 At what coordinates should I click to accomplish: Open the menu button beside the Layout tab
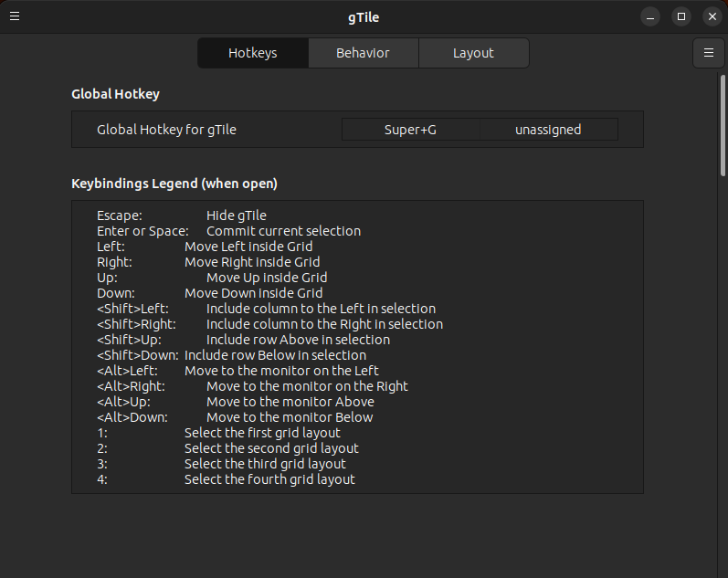pos(709,53)
